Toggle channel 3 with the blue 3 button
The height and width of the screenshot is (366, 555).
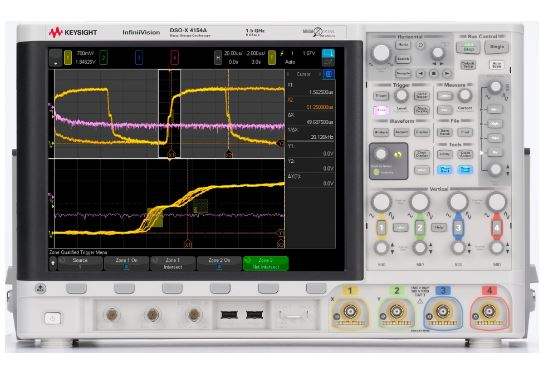[458, 228]
